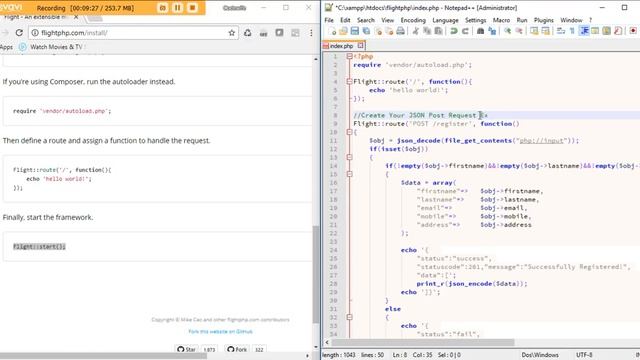Collapse the fold marker on line 4
The height and width of the screenshot is (360, 640).
point(349,82)
